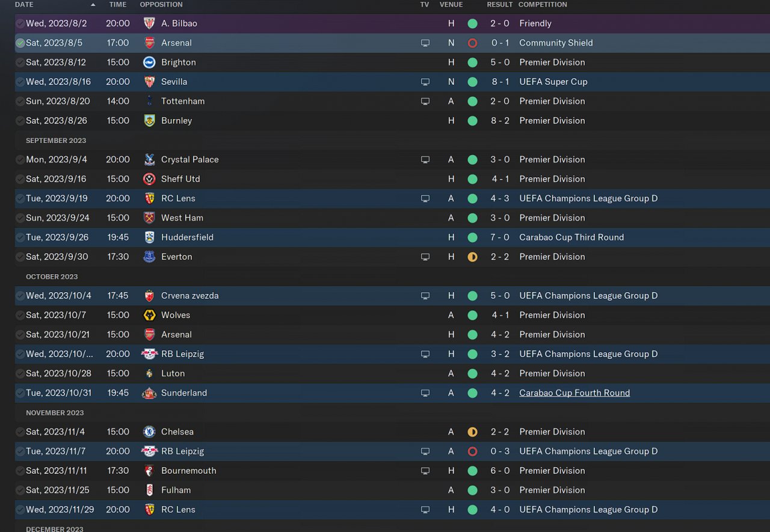Select the West Ham fixture row name

pyautogui.click(x=182, y=218)
